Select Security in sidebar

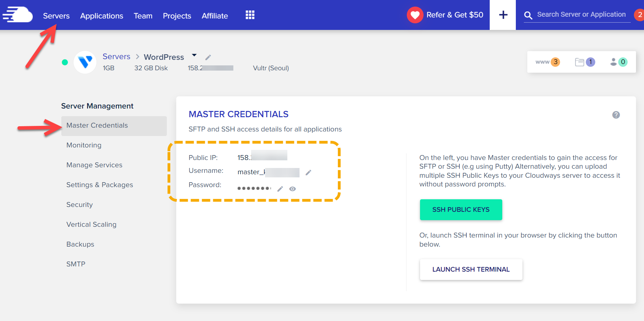(79, 204)
